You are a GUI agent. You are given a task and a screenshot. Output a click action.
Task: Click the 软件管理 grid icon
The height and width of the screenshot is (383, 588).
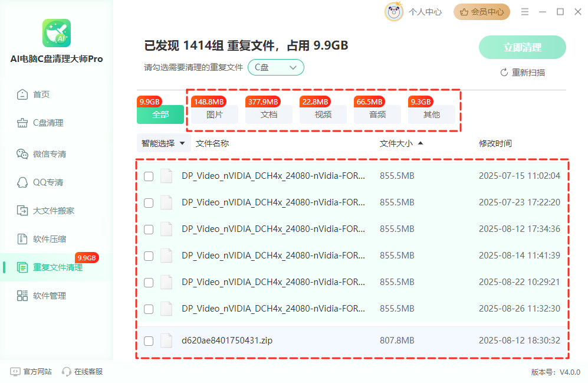pos(22,296)
